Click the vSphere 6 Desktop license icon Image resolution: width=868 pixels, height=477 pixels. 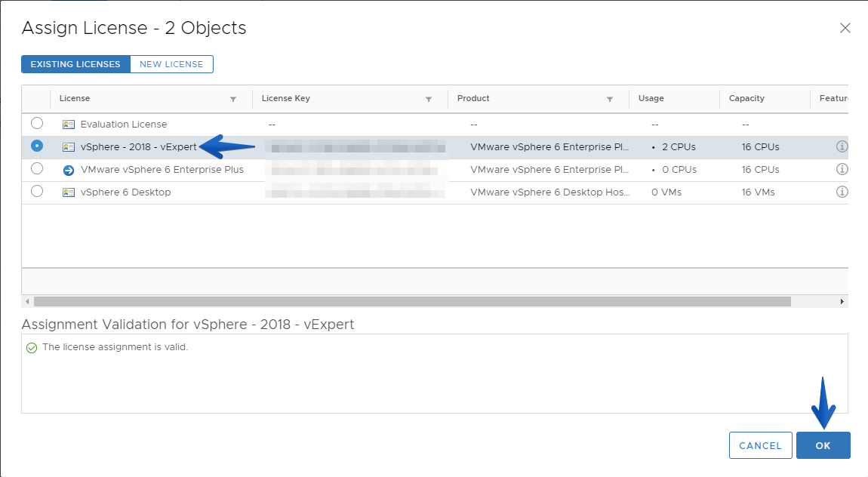coord(69,192)
